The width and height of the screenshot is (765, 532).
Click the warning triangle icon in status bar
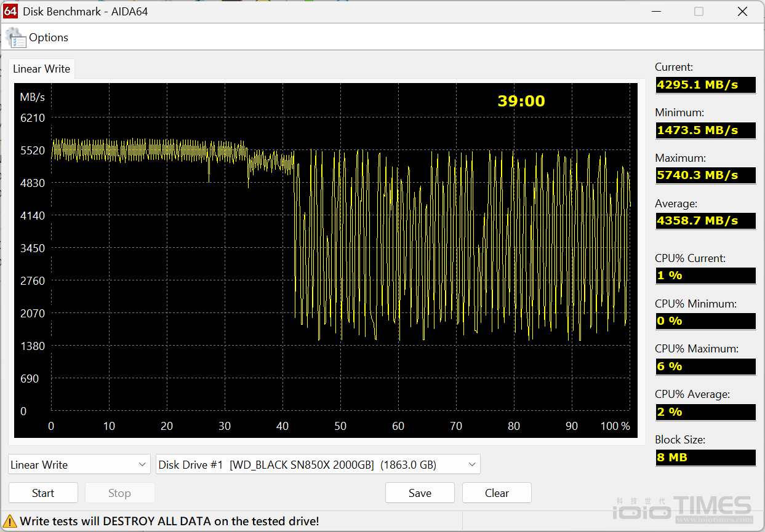coord(10,522)
